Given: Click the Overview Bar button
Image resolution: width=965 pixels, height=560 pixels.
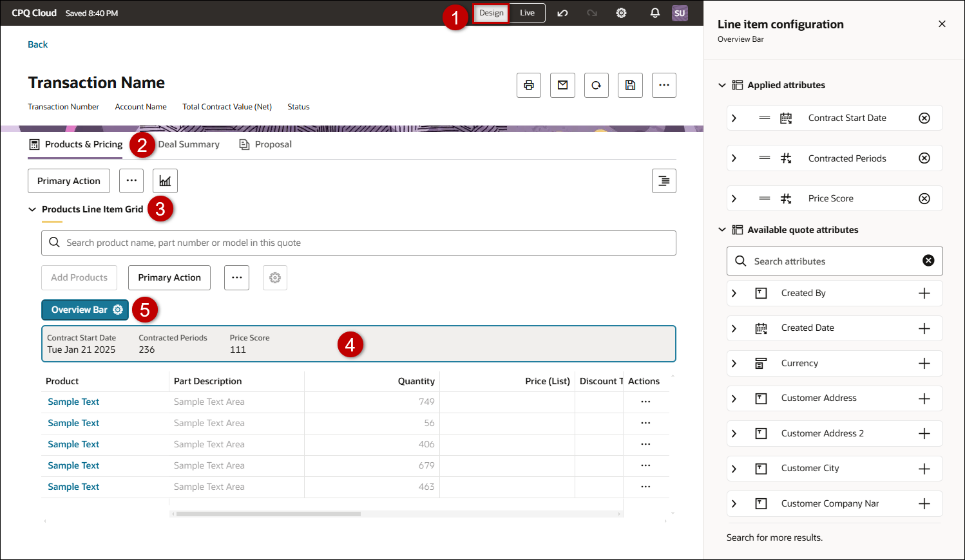Looking at the screenshot, I should (x=85, y=310).
